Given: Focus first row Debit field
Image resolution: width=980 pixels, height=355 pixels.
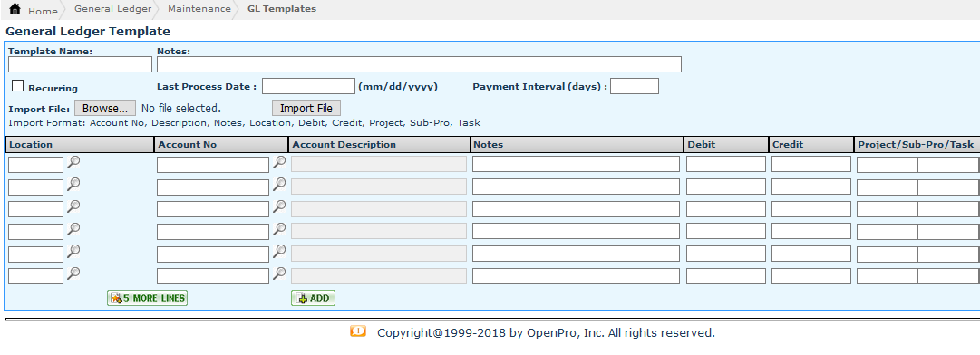Looking at the screenshot, I should 726,164.
